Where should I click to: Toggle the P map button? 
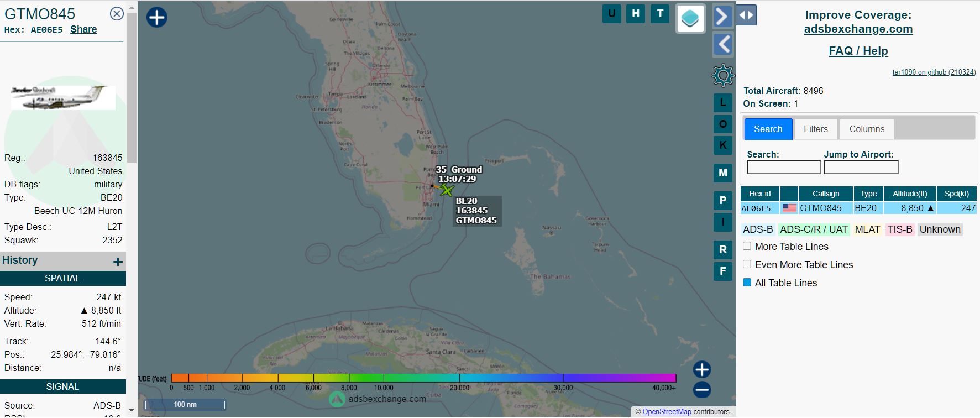point(722,201)
